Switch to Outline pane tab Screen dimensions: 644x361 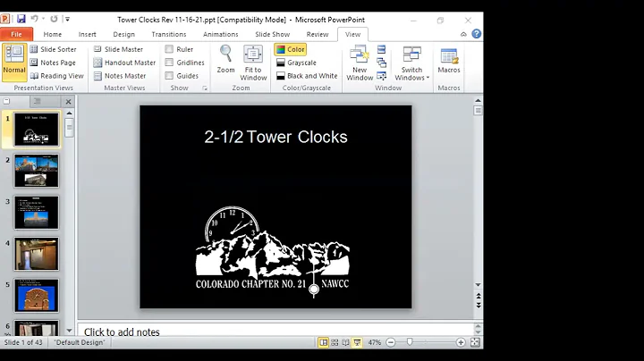pos(37,101)
